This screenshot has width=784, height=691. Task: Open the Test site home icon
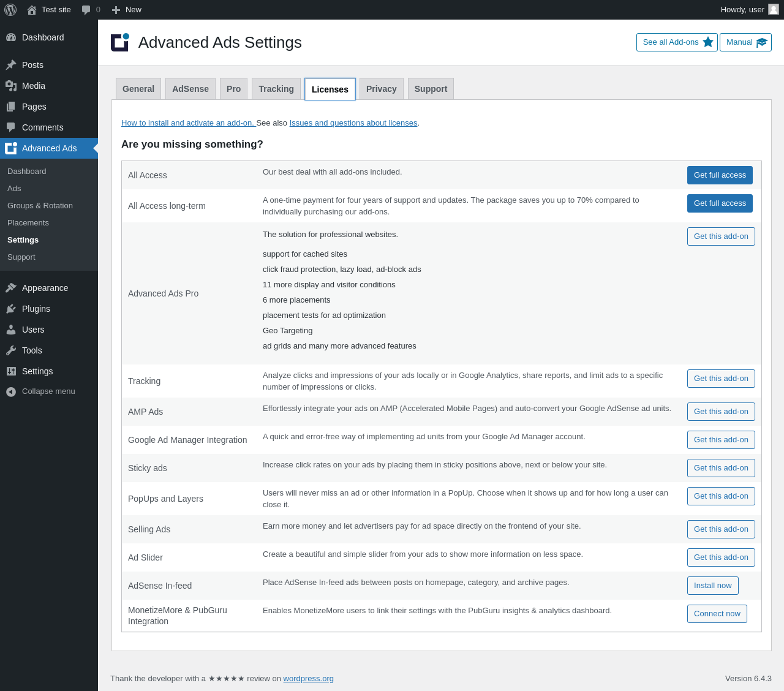pyautogui.click(x=32, y=10)
